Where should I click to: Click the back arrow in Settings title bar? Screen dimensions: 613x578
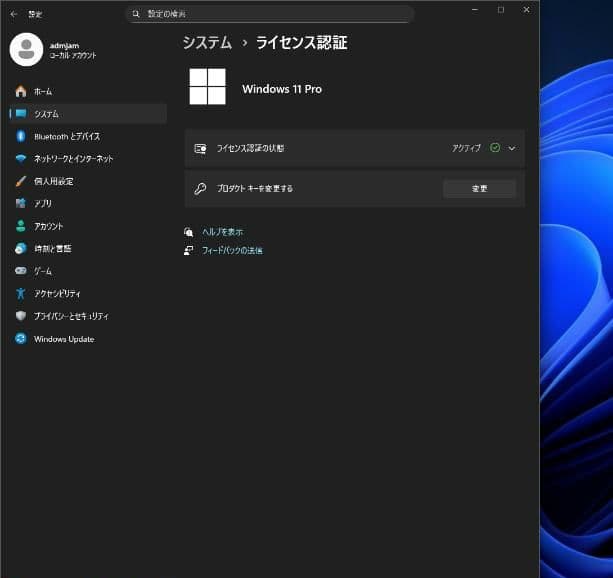(x=14, y=14)
